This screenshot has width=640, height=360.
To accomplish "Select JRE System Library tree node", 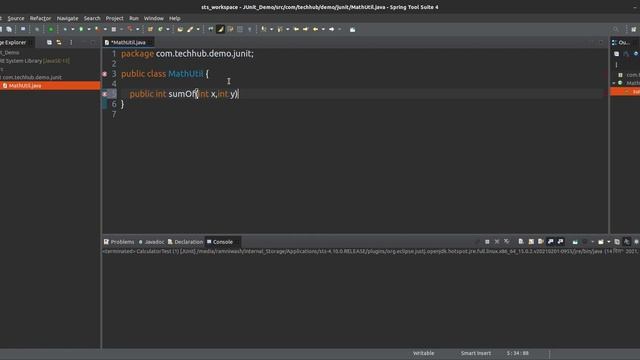I will (x=35, y=61).
